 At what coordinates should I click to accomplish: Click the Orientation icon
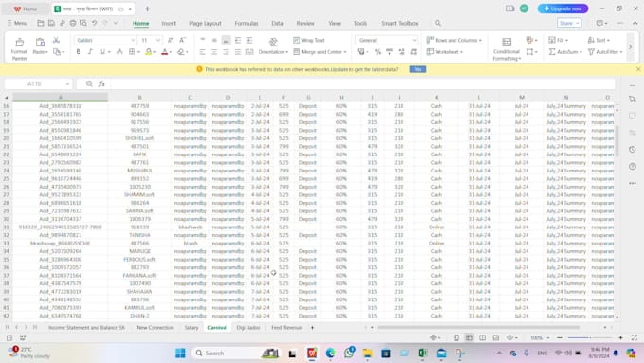[x=273, y=41]
